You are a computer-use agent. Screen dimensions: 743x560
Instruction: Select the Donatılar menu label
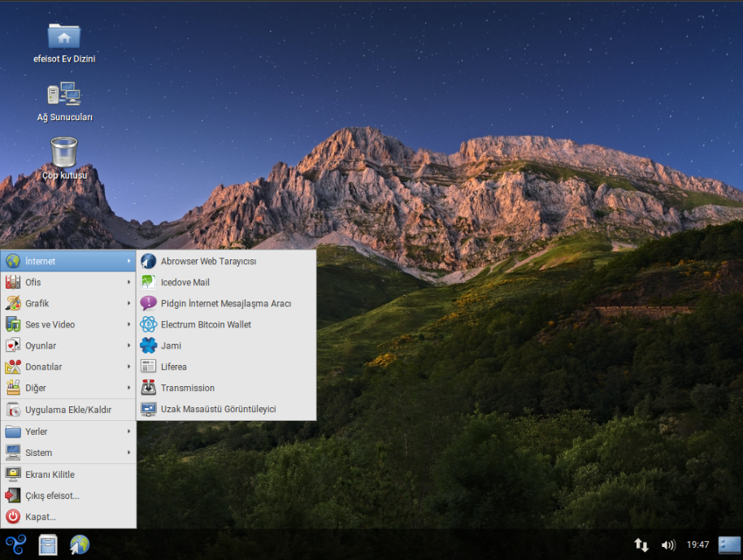44,367
